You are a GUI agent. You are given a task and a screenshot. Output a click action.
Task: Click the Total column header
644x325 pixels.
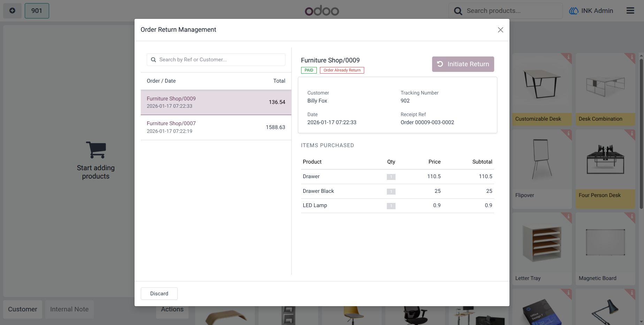pyautogui.click(x=279, y=81)
